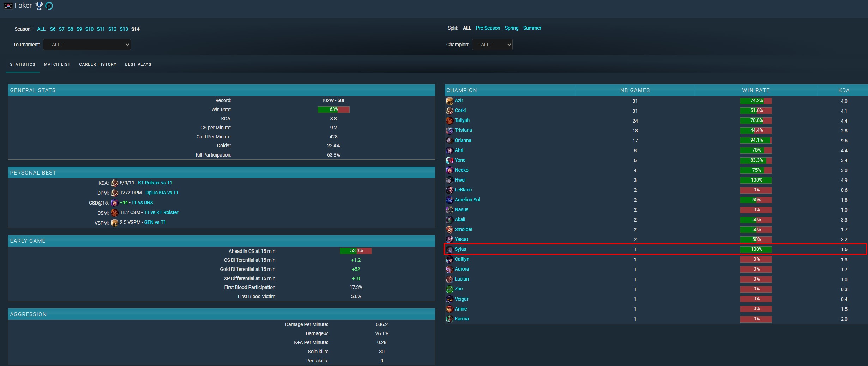Click the Yone champion icon
Screen dimensions: 868x366
tap(450, 160)
